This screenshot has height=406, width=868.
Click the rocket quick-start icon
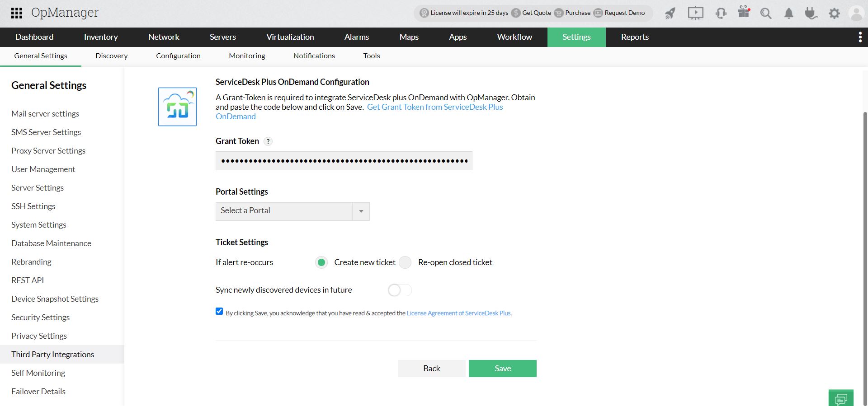pos(670,13)
